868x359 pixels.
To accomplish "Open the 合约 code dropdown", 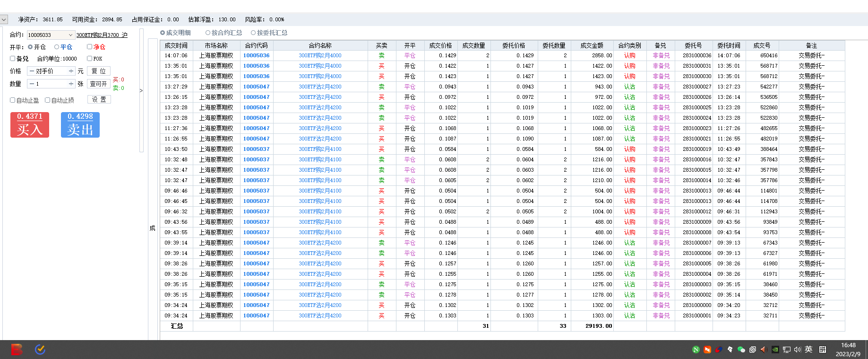I will [70, 35].
